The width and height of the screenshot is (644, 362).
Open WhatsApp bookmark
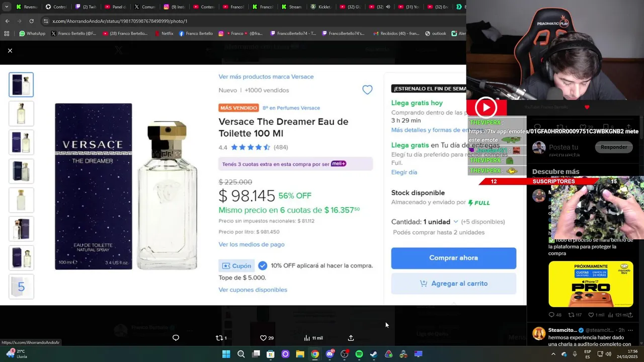click(32, 34)
